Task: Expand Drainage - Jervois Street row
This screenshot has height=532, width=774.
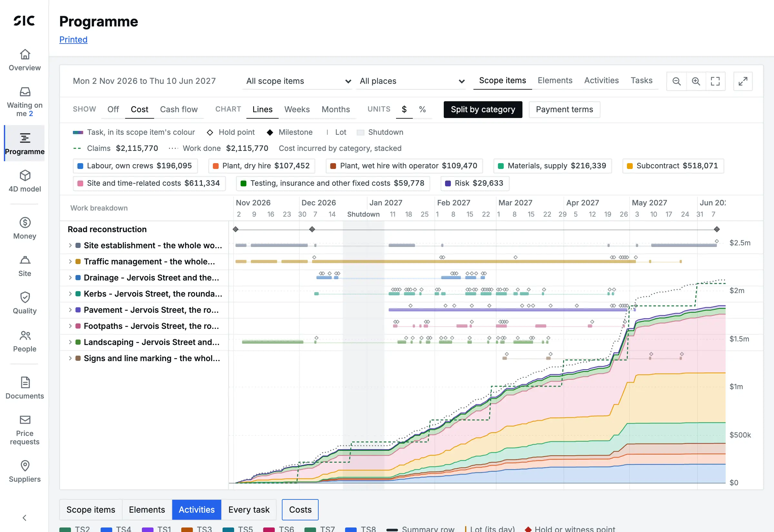Action: point(70,278)
